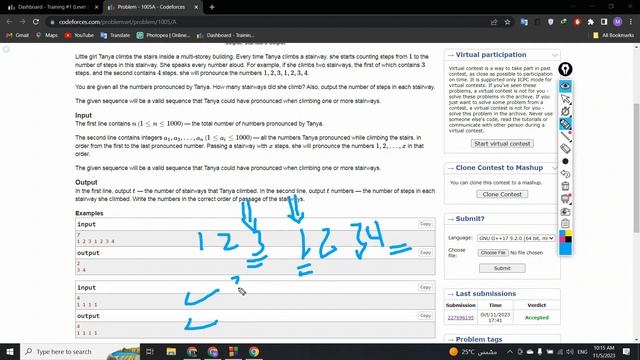Click the browser back arrow
The width and height of the screenshot is (640, 360).
coord(9,22)
